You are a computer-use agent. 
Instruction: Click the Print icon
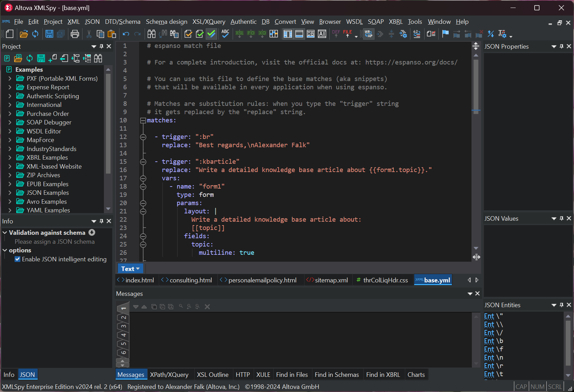click(x=75, y=34)
